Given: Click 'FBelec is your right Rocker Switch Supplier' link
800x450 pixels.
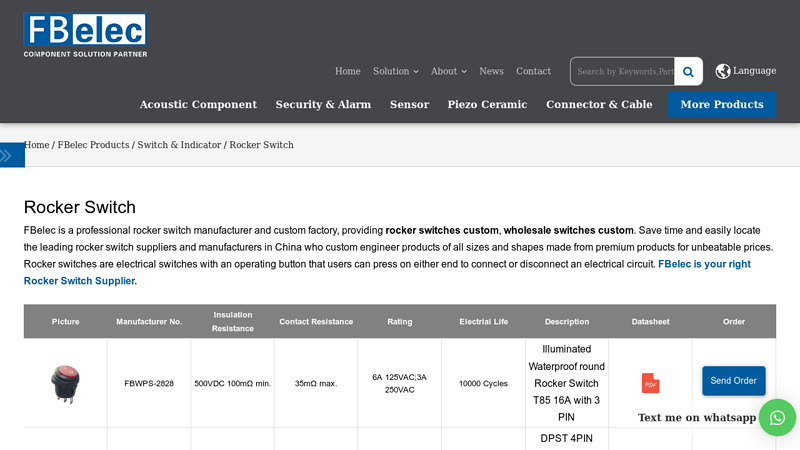Looking at the screenshot, I should tap(387, 272).
